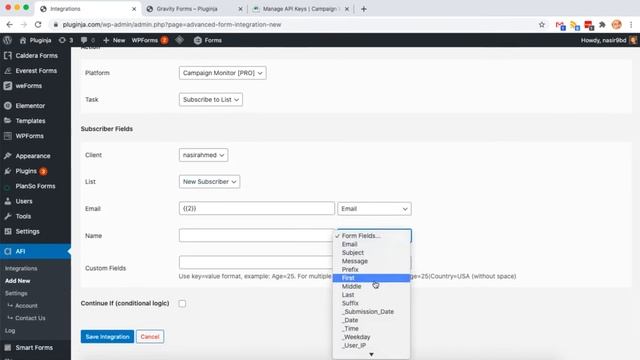The height and width of the screenshot is (360, 640).
Task: Choose First from the dropdown list
Action: click(x=371, y=278)
